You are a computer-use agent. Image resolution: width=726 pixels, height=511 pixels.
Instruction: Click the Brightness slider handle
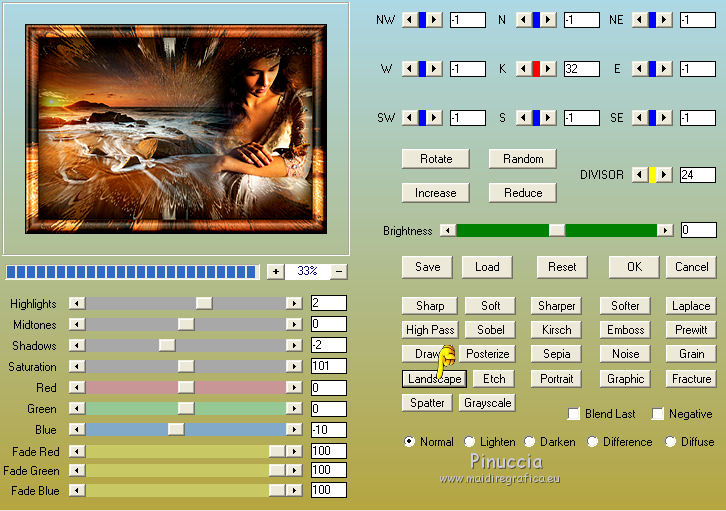pos(557,230)
